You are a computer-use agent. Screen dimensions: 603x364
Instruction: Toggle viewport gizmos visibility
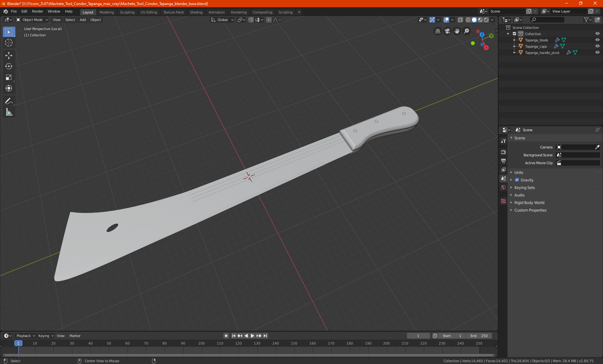(432, 20)
